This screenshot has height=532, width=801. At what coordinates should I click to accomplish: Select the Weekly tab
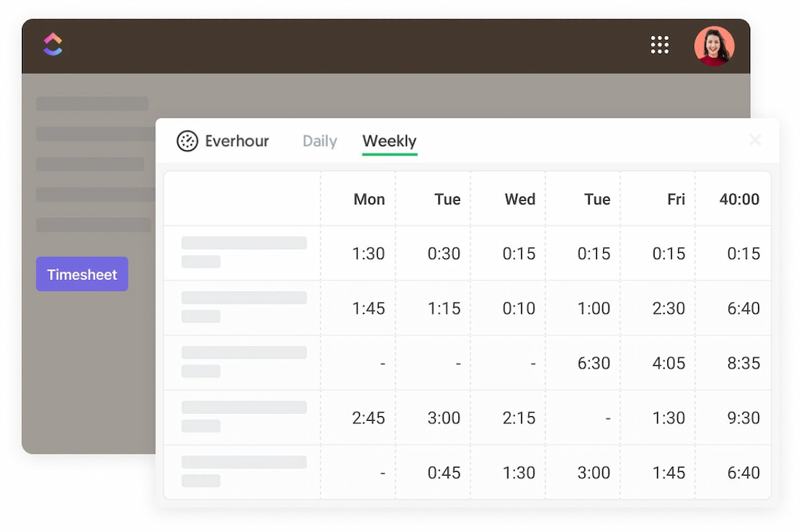(x=389, y=141)
